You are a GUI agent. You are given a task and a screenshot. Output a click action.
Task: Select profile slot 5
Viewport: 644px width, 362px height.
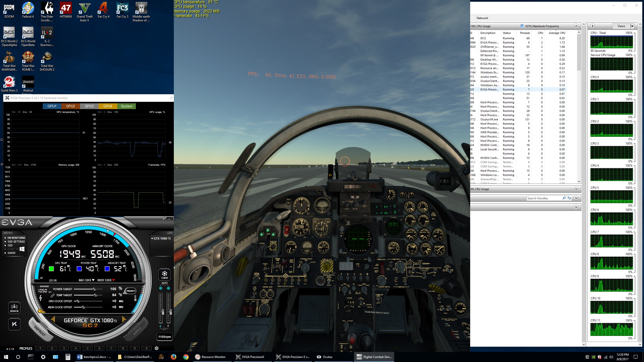click(88, 348)
